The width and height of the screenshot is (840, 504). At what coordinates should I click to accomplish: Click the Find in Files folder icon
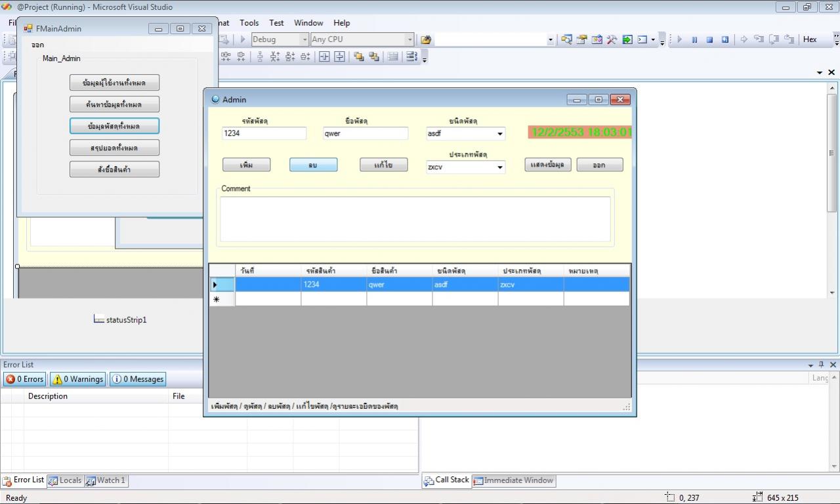click(x=426, y=39)
